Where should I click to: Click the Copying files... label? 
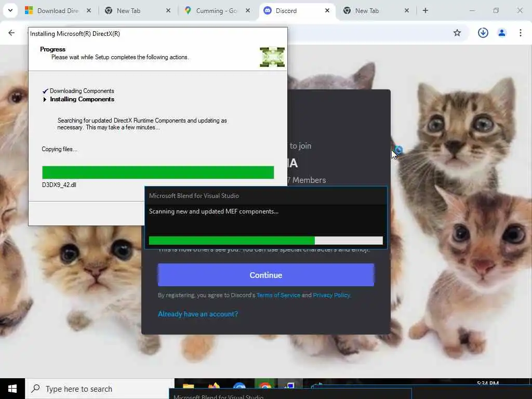59,149
